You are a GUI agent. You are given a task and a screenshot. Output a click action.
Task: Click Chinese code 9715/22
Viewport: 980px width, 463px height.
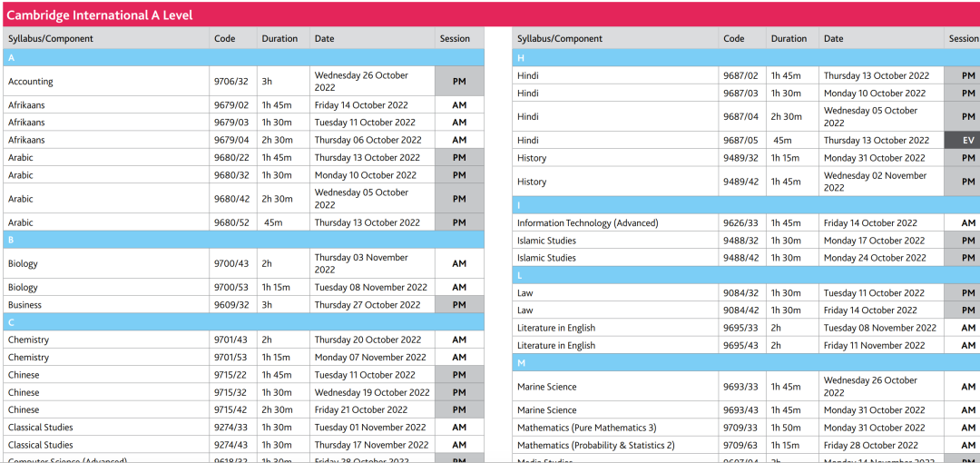pos(231,376)
